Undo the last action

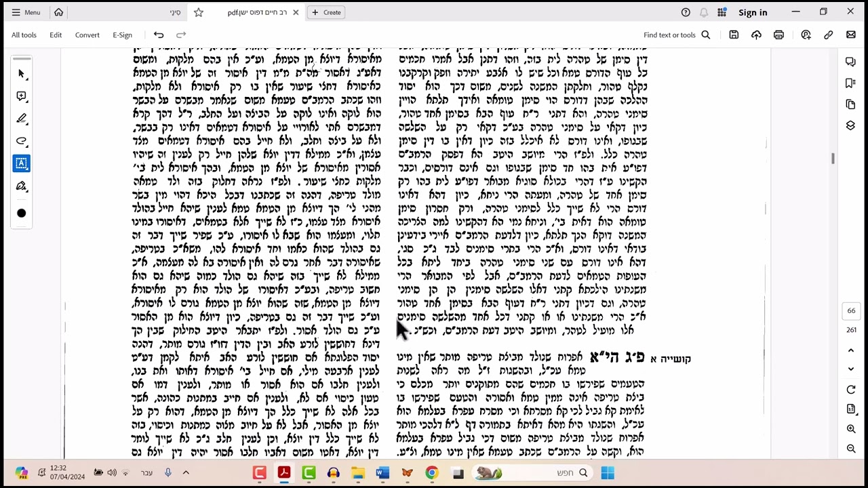[159, 35]
